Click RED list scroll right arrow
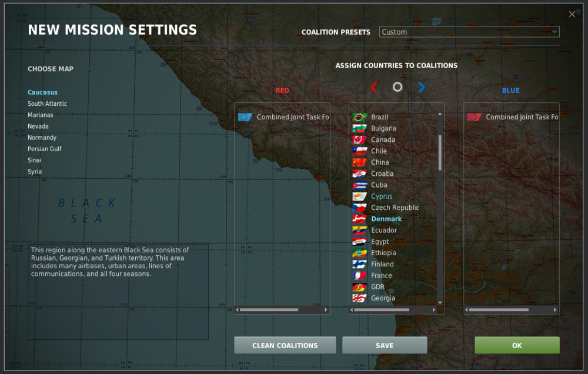 point(326,310)
